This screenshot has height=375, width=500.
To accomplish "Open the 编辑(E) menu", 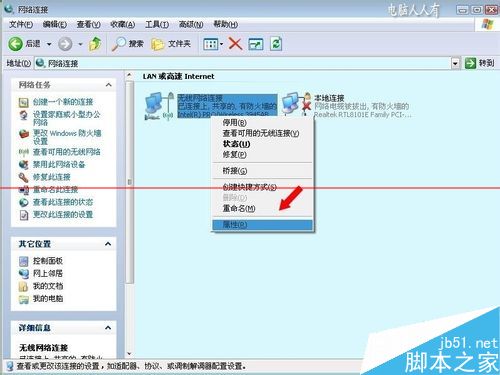I will click(55, 24).
